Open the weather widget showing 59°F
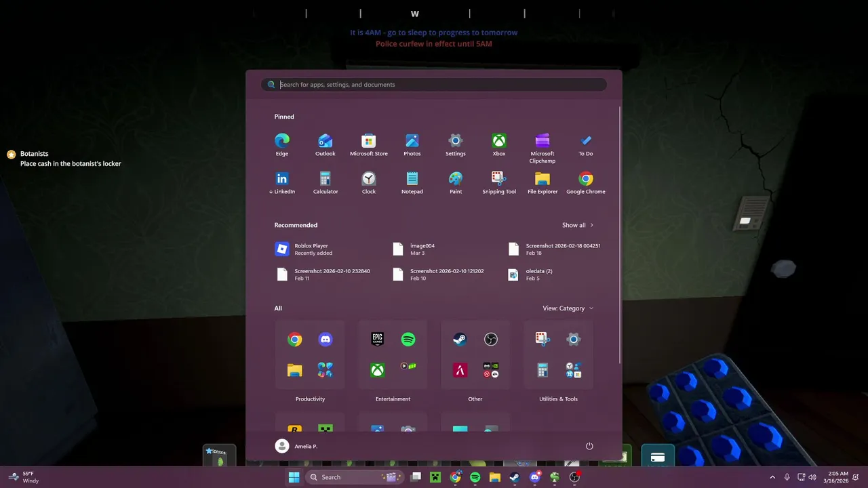This screenshot has height=488, width=868. (23, 477)
